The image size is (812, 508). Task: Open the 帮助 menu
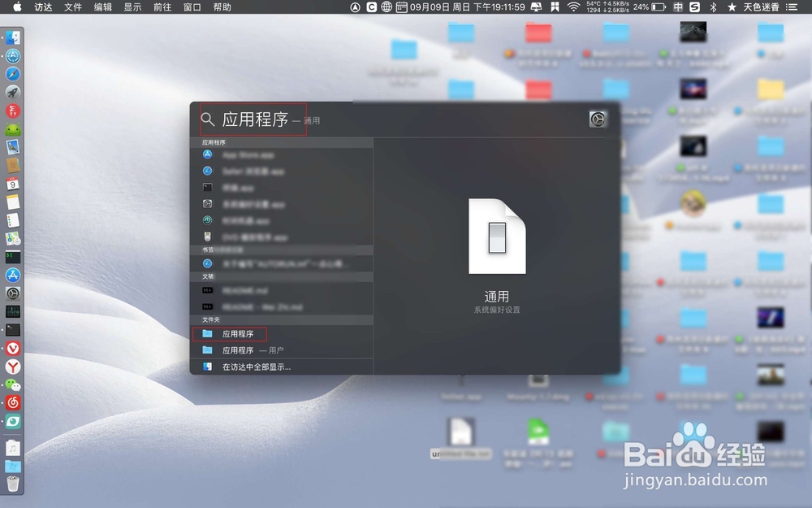coord(222,7)
